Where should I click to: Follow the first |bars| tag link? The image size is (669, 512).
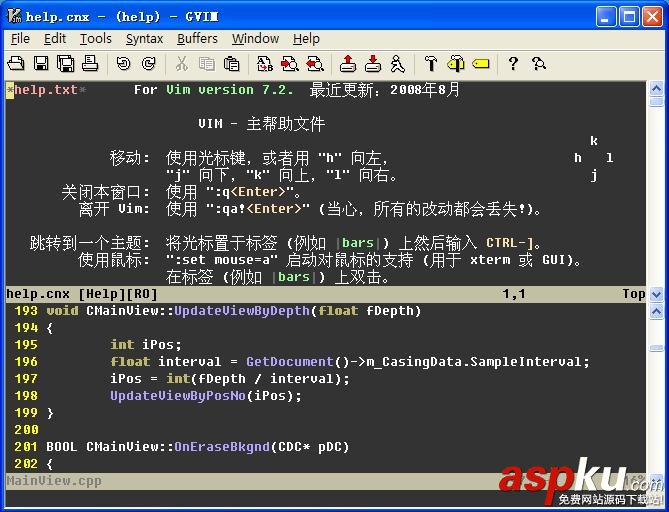pyautogui.click(x=358, y=243)
